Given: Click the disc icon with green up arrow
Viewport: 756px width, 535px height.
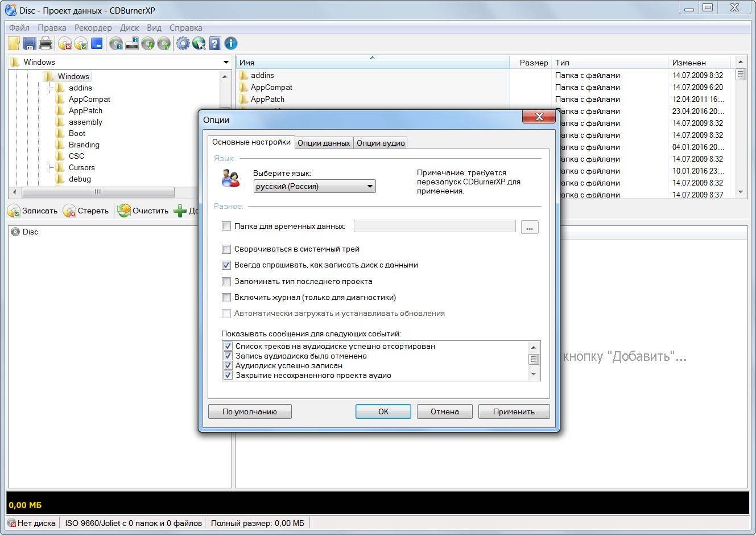Looking at the screenshot, I should [164, 43].
